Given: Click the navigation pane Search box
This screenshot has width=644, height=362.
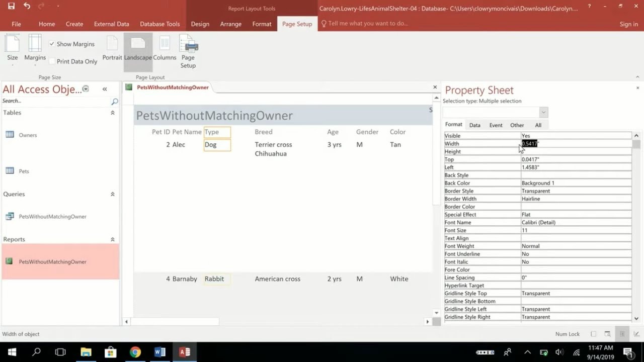Looking at the screenshot, I should tap(55, 101).
